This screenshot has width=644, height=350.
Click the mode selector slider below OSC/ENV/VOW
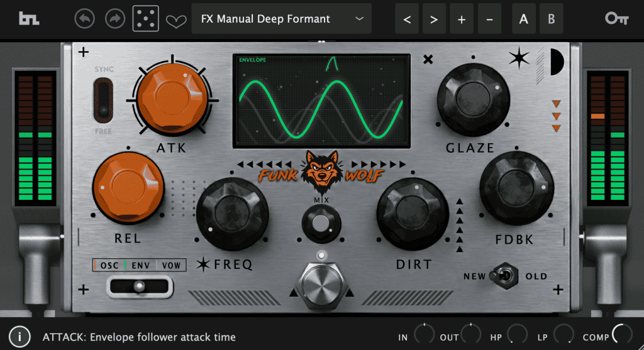140,287
